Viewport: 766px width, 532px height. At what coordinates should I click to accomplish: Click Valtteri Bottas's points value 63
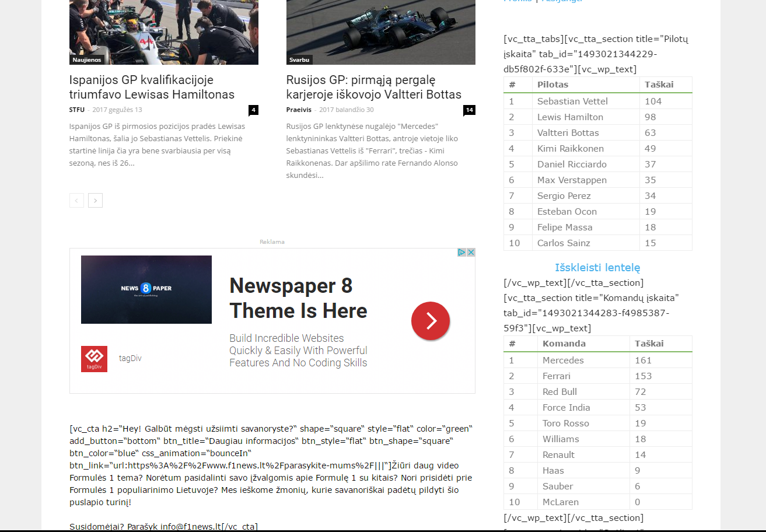coord(650,133)
